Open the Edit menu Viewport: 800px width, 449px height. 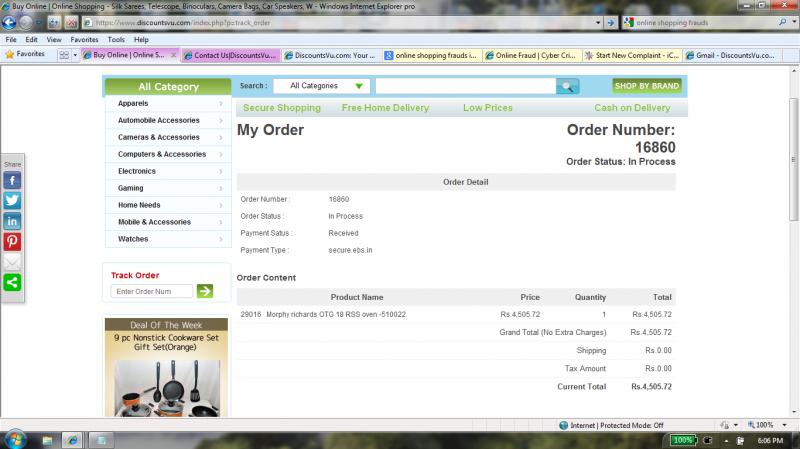[32, 39]
